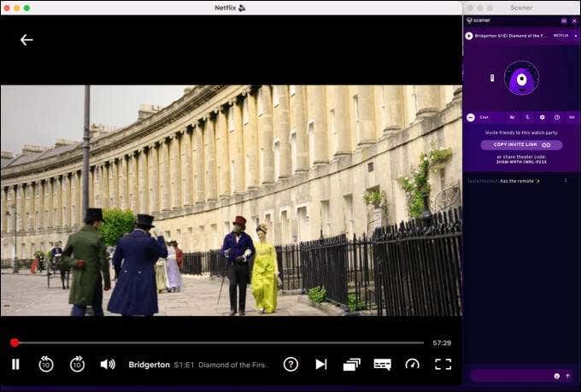The image size is (581, 392).
Task: Seek to the middle of the progress bar
Action: tap(219, 342)
